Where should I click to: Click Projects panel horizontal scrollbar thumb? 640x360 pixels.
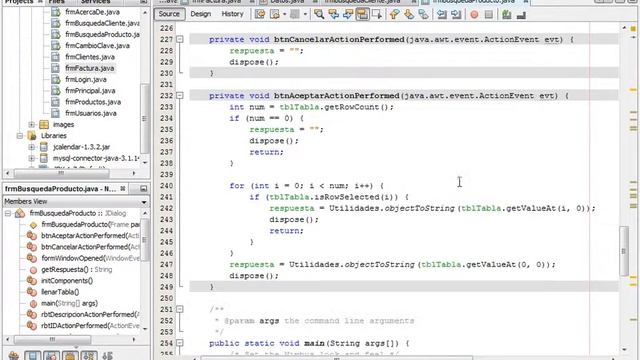pos(61,173)
